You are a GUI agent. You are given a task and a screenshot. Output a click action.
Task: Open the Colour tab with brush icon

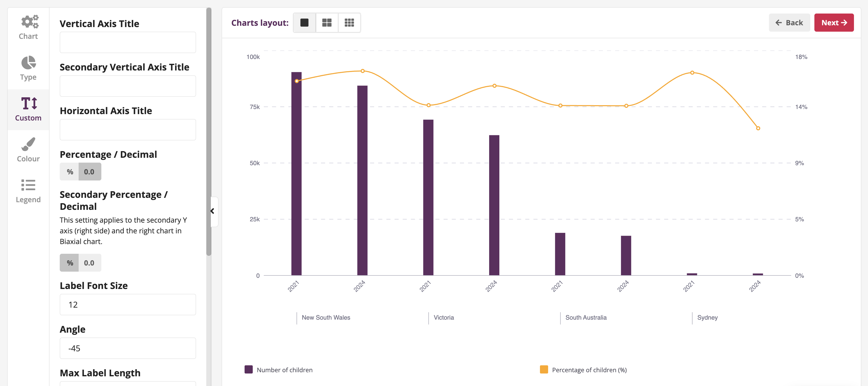(28, 150)
